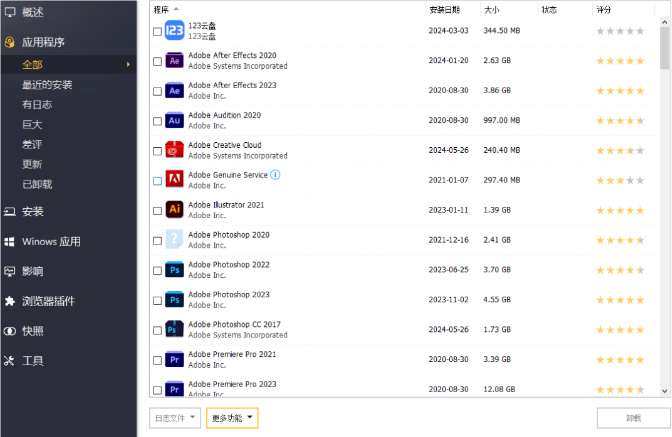The image size is (672, 437).
Task: Click the 应用程序 sidebar icon
Action: point(10,42)
